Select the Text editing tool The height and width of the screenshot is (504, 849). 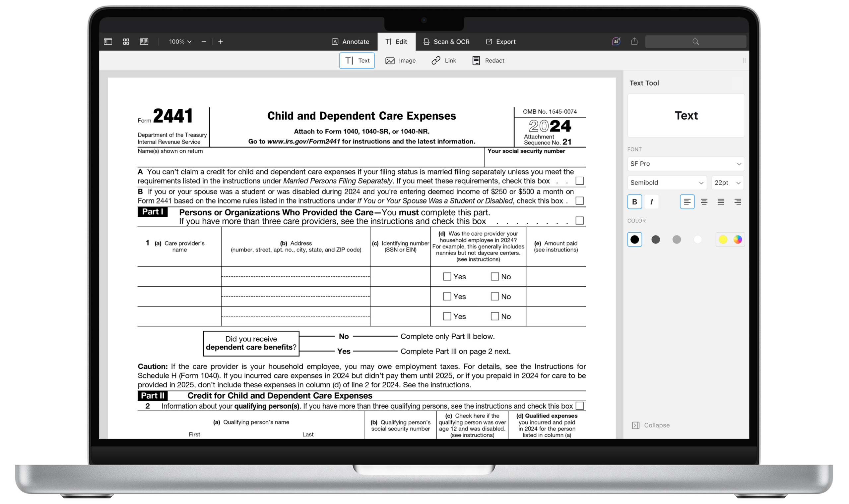pos(357,60)
